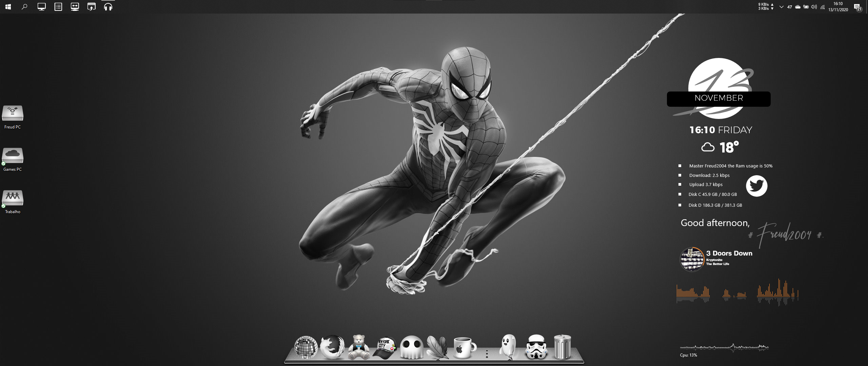The height and width of the screenshot is (366, 868).
Task: Open the Firefox icon in the dock
Action: click(x=332, y=347)
